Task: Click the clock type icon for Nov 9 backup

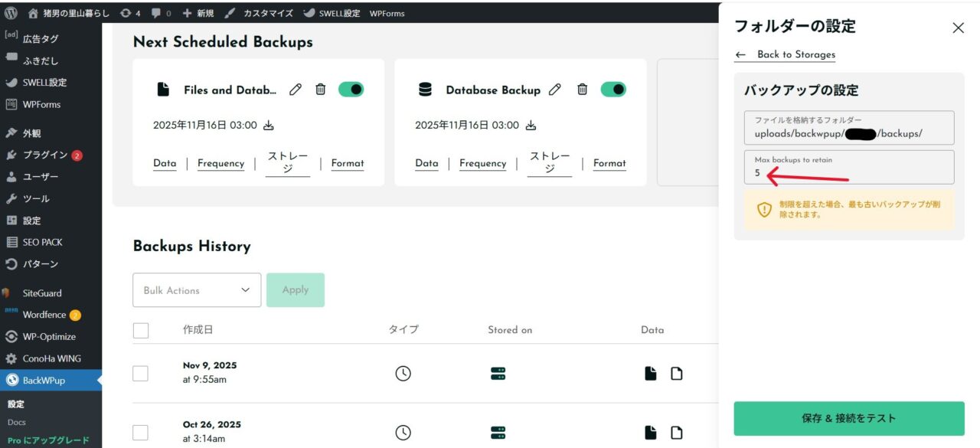Action: (x=403, y=374)
